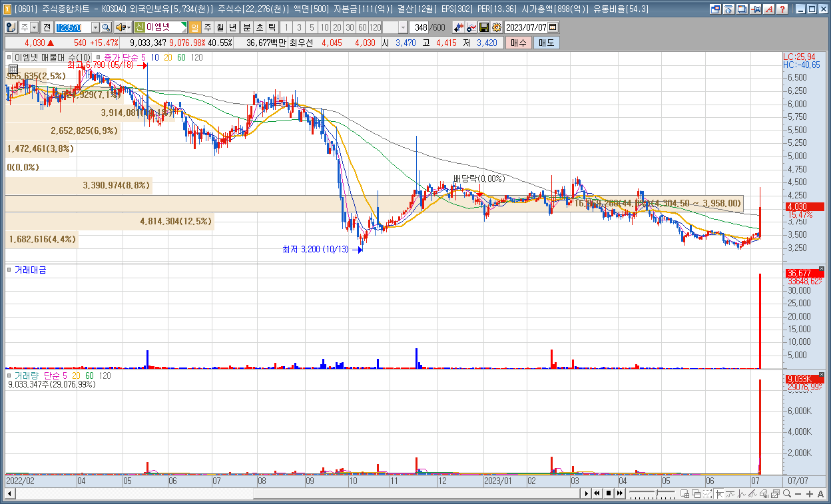Toggle the 전 button in toolbar

coord(47,27)
